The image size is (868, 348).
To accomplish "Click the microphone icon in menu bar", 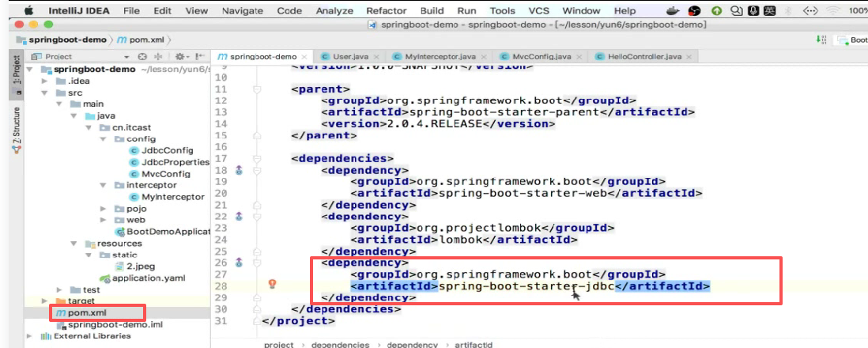I will click(753, 10).
